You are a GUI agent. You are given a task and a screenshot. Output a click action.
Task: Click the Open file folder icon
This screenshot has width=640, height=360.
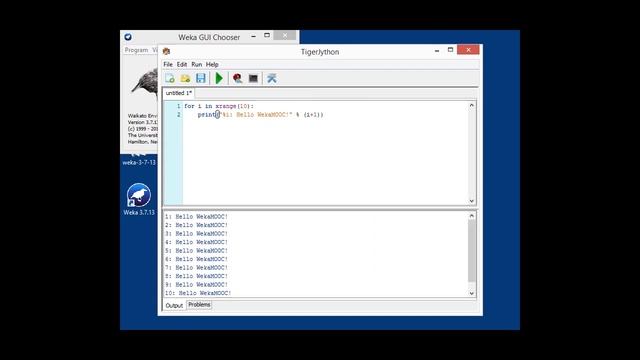tap(185, 78)
